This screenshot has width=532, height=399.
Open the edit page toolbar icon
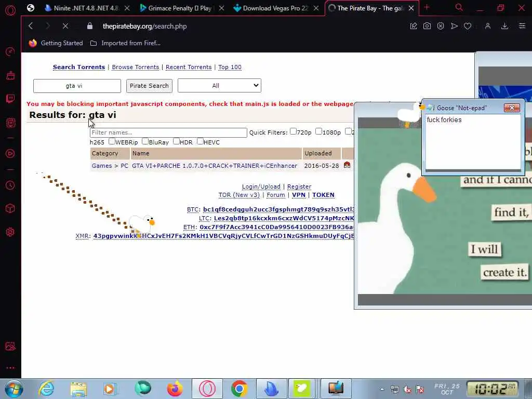pyautogui.click(x=413, y=26)
